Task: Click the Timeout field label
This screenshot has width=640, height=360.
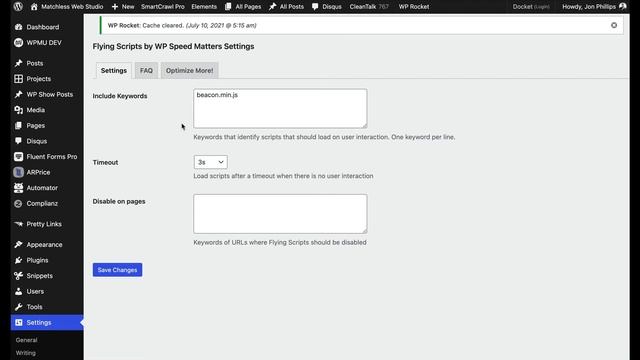Action: tap(105, 162)
